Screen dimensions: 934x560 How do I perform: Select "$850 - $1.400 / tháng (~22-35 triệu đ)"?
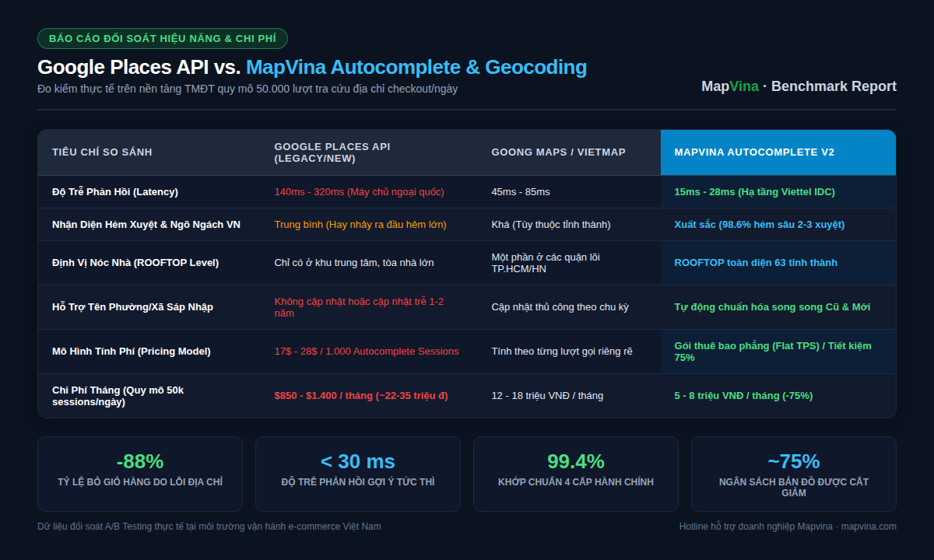(x=361, y=396)
